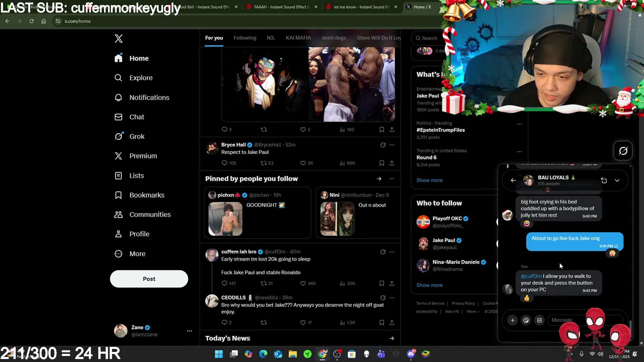Open Discord from taskbar
Image resolution: width=644 pixels, height=362 pixels.
[x=411, y=354]
